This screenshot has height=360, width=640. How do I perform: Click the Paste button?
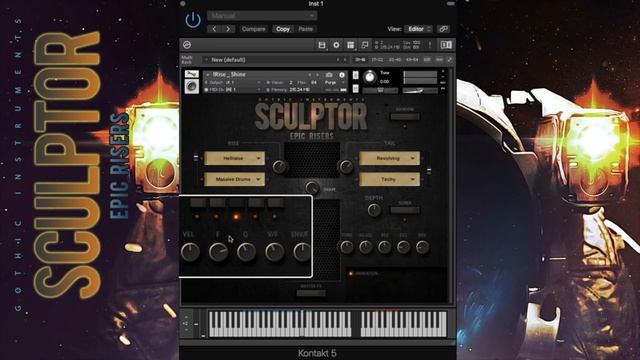(x=305, y=29)
